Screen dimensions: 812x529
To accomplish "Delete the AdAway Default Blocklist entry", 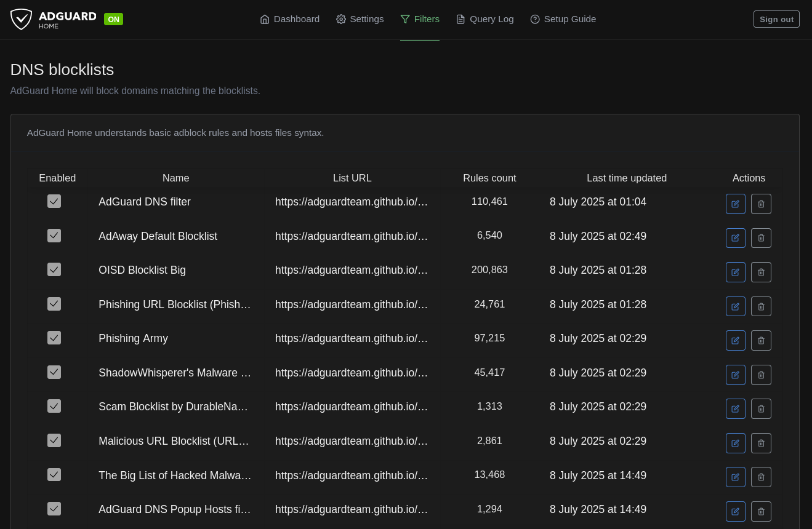I will point(761,238).
